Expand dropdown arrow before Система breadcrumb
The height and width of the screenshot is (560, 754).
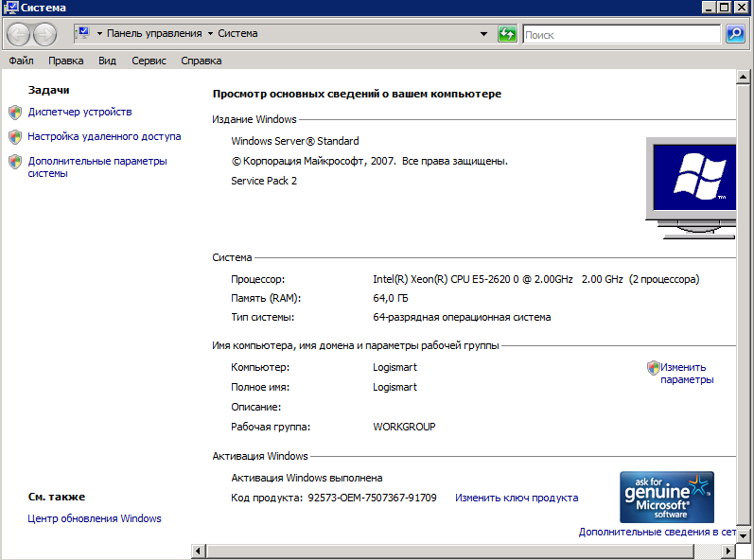(210, 34)
